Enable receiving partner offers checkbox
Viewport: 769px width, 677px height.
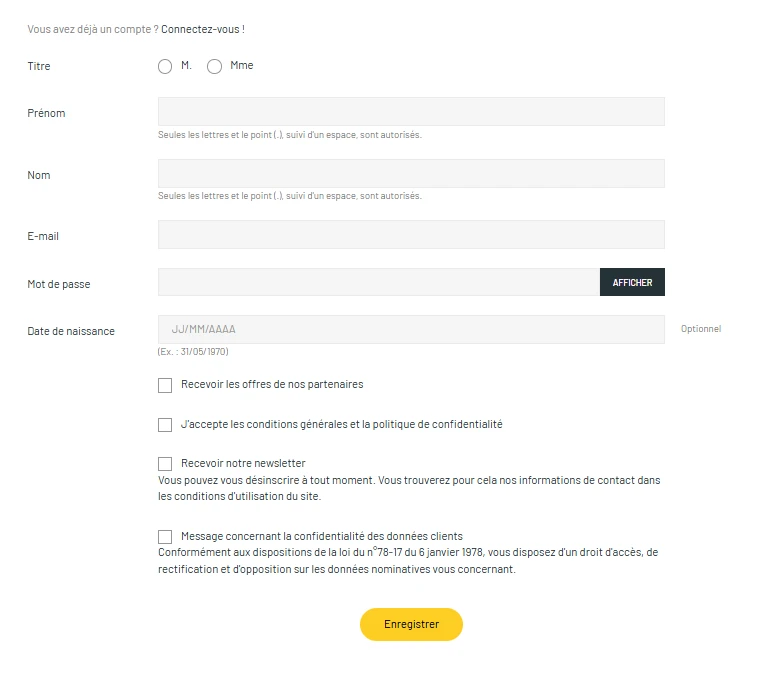coord(165,385)
